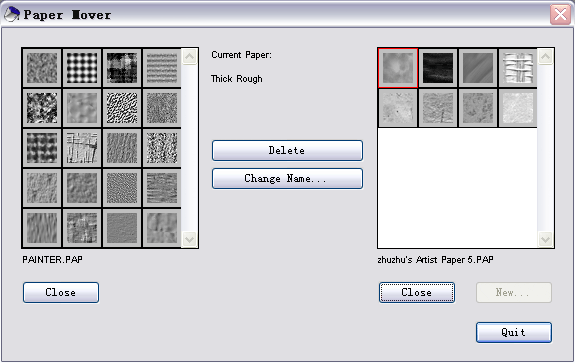Click the right library scroll down arrow
This screenshot has height=363, width=575.
tap(545, 240)
